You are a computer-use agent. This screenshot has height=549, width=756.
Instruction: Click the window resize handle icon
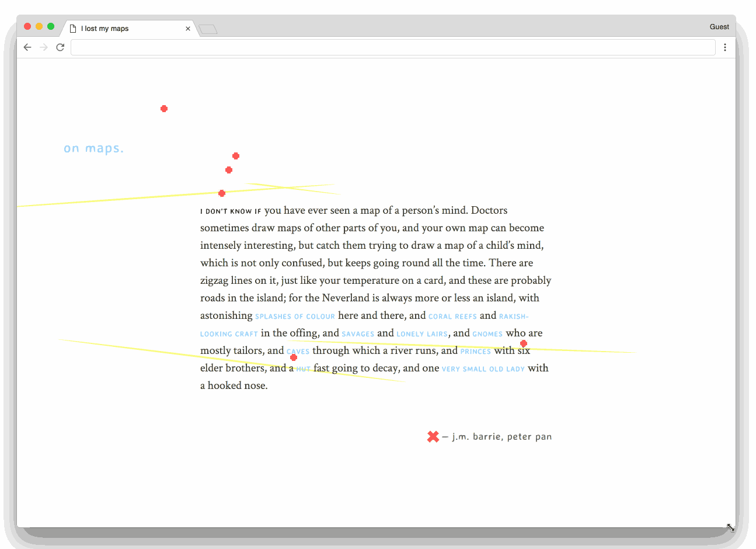pos(730,527)
